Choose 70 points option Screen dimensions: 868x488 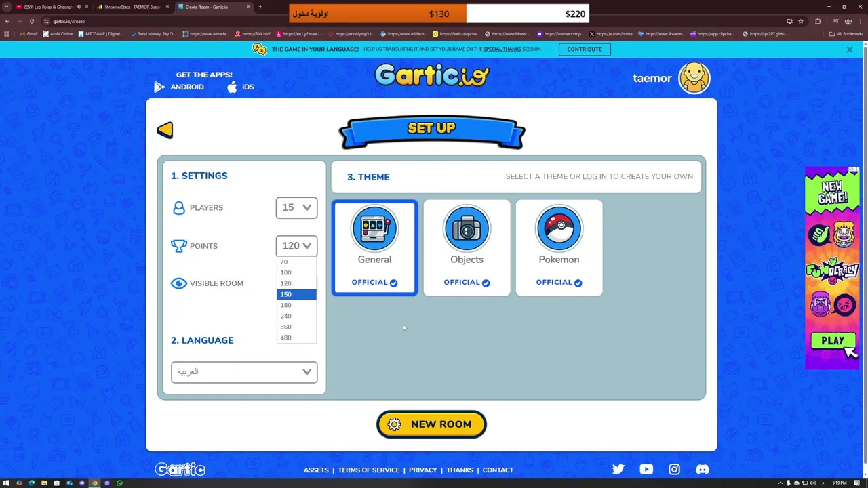tap(296, 262)
